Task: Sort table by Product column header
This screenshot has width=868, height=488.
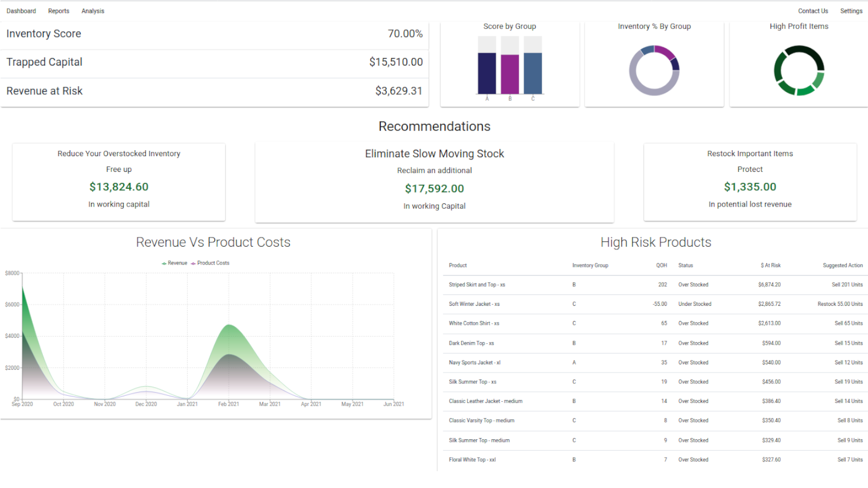Action: (458, 266)
